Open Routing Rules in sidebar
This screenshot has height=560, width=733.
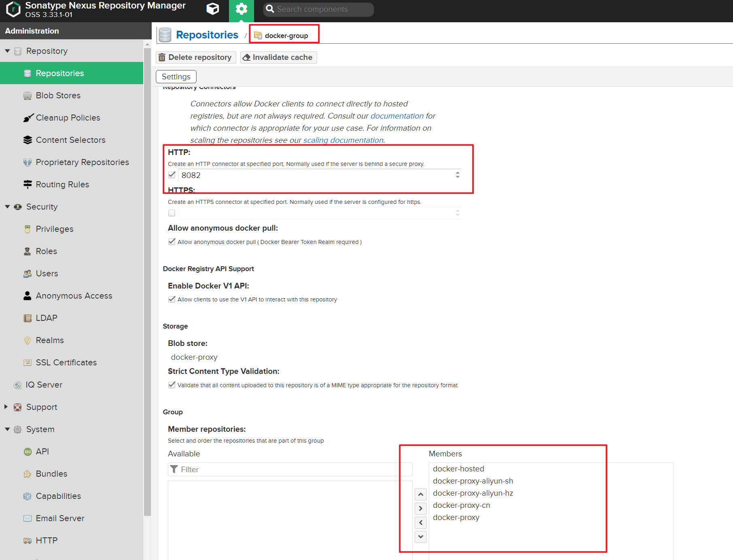pos(72,185)
